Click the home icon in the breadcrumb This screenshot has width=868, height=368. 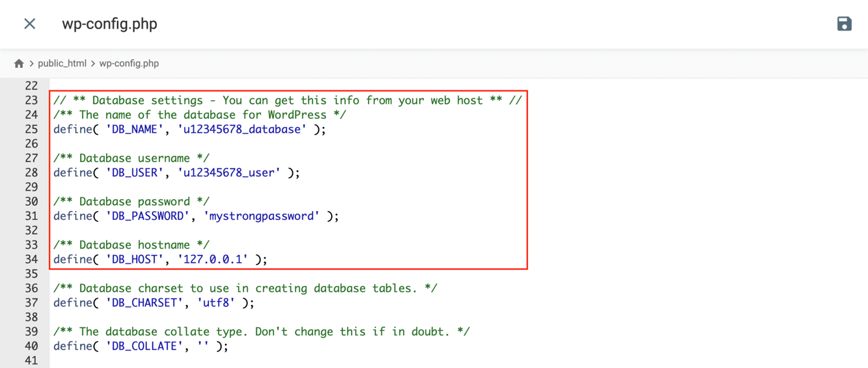[19, 63]
